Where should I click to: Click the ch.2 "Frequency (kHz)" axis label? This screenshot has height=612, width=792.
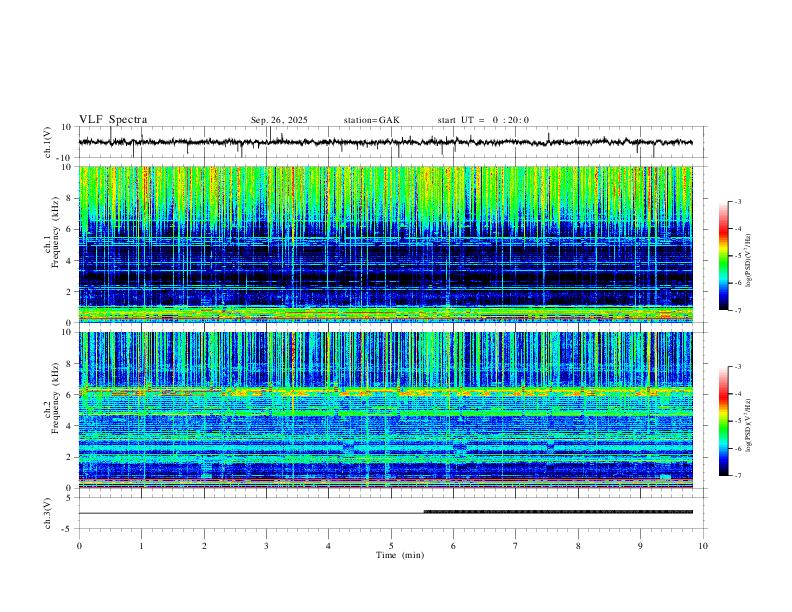(55, 398)
